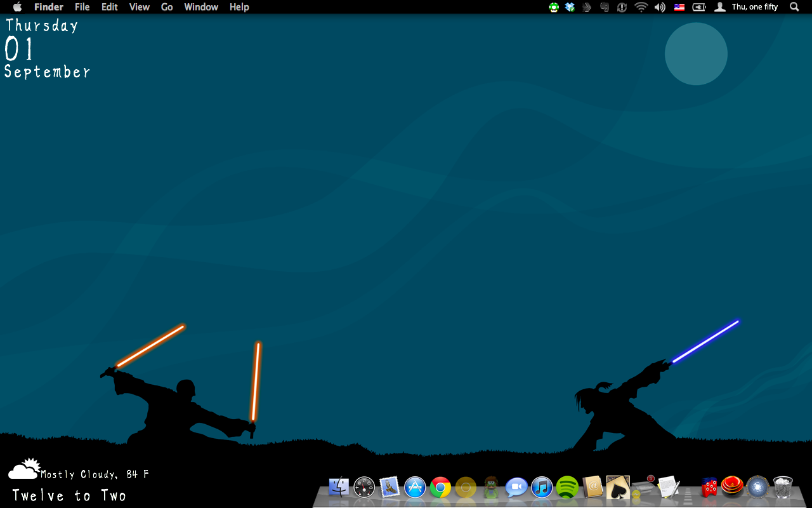Screen dimensions: 812x508
Task: Open the Wi-Fi status menu
Action: tap(641, 7)
